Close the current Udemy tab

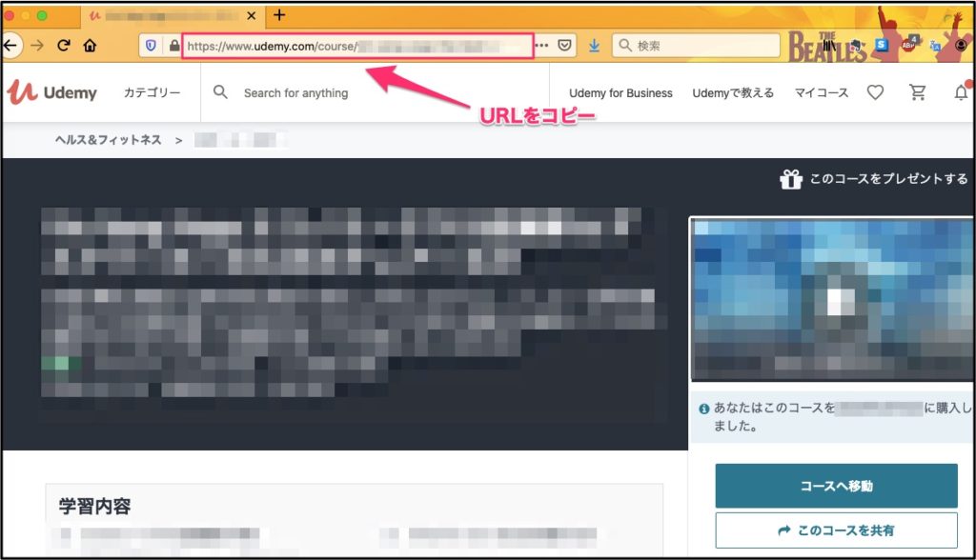pos(252,16)
